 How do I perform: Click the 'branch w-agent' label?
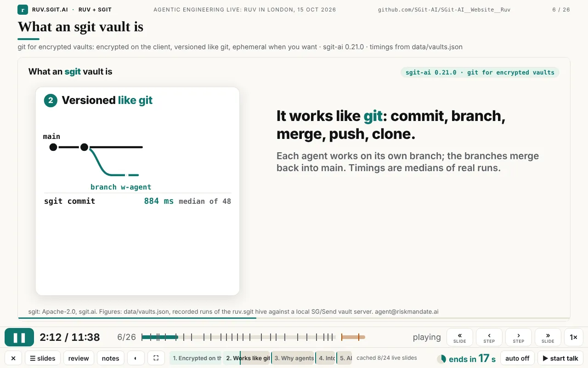click(x=121, y=187)
